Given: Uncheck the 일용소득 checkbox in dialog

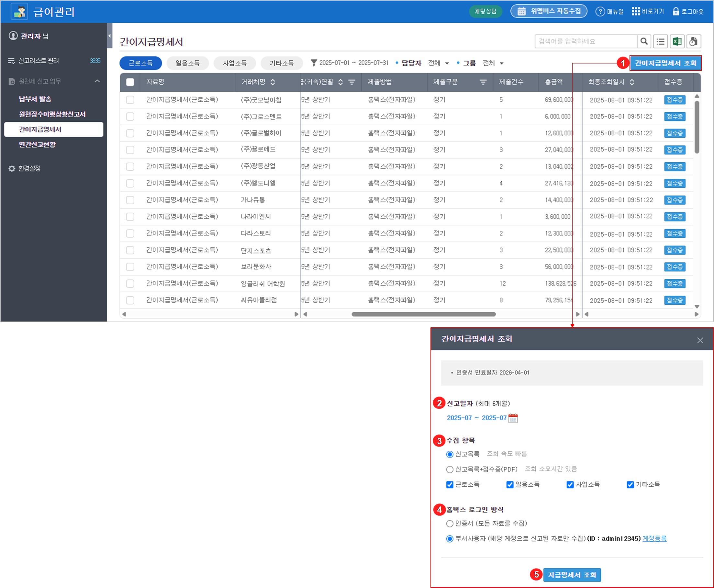Looking at the screenshot, I should click(x=510, y=485).
